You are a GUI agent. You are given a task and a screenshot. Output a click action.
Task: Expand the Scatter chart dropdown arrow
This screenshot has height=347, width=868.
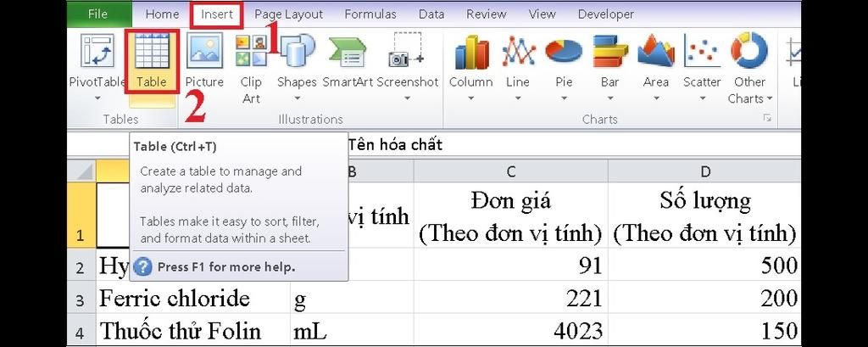pos(701,98)
